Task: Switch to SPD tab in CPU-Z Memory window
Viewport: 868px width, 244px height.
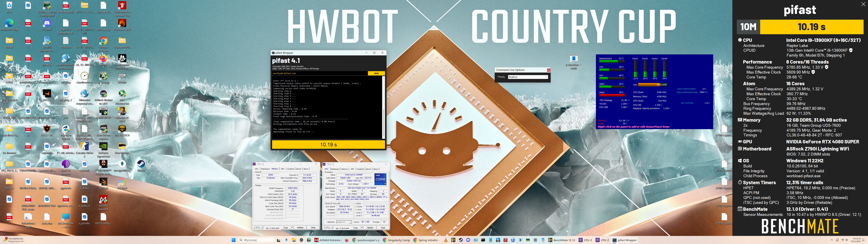Action: [x=283, y=169]
